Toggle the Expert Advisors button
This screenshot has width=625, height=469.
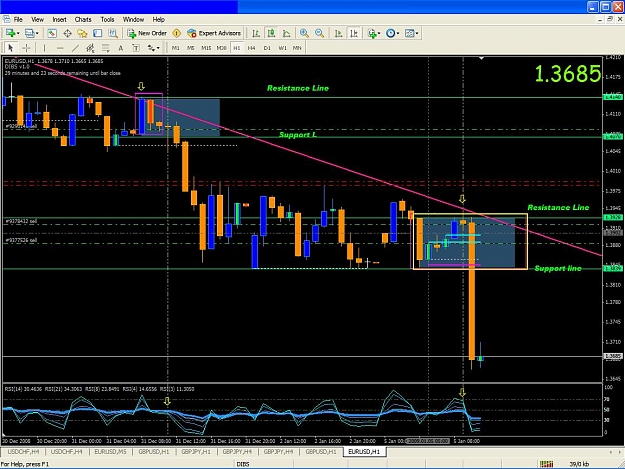coord(214,33)
